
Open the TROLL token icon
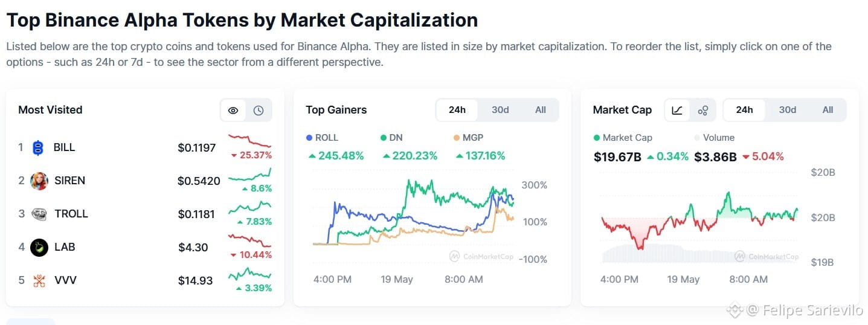coord(39,214)
